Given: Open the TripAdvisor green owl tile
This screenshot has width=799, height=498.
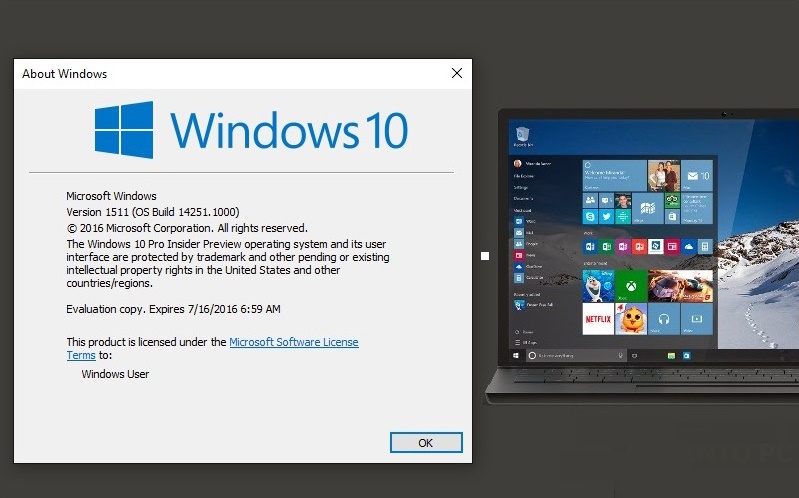Looking at the screenshot, I should click(x=672, y=200).
